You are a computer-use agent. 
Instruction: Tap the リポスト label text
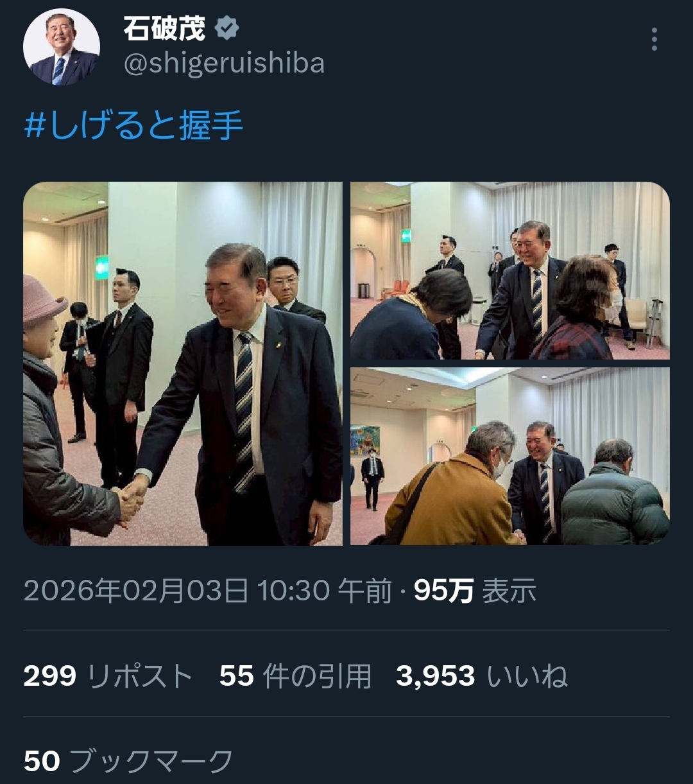click(139, 676)
